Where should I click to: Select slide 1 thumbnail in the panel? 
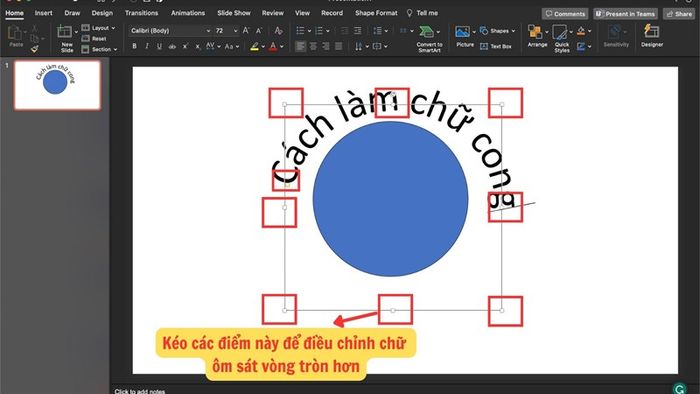coord(57,85)
